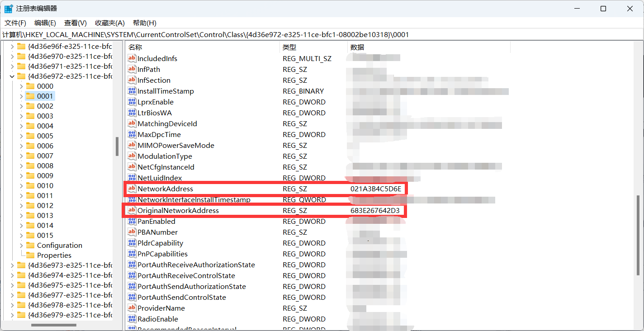Viewport: 644px width, 331px height.
Task: Click the MaxDpcTime DWORD icon
Action: 132,134
